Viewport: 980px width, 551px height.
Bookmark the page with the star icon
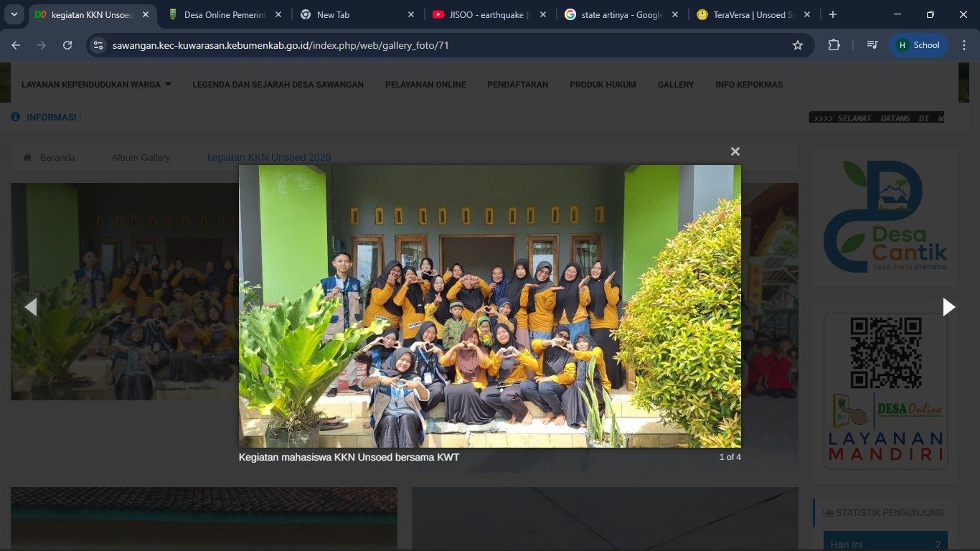(x=798, y=44)
